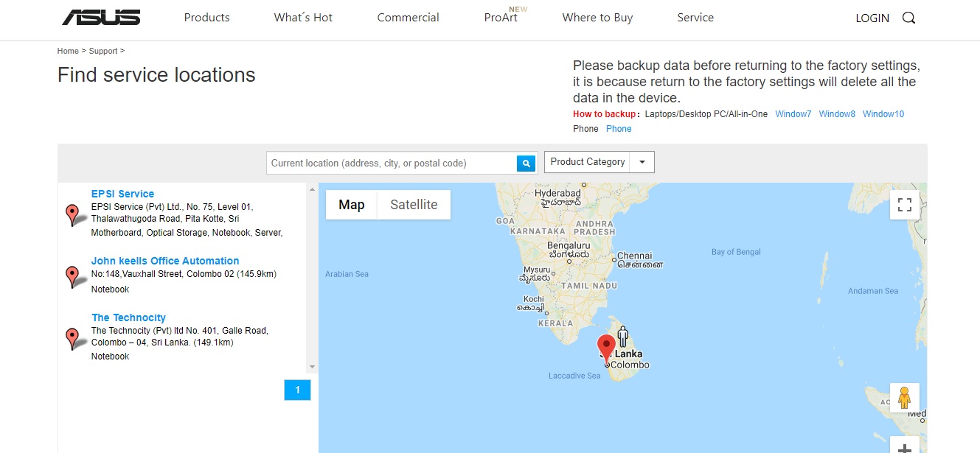Go to the Support breadcrumb

103,51
